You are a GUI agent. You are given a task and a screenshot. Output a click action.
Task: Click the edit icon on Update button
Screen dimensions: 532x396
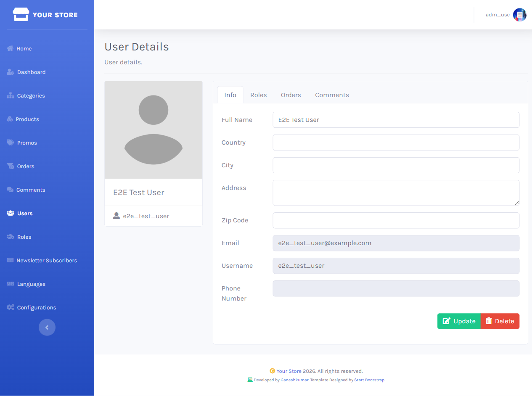pos(447,321)
